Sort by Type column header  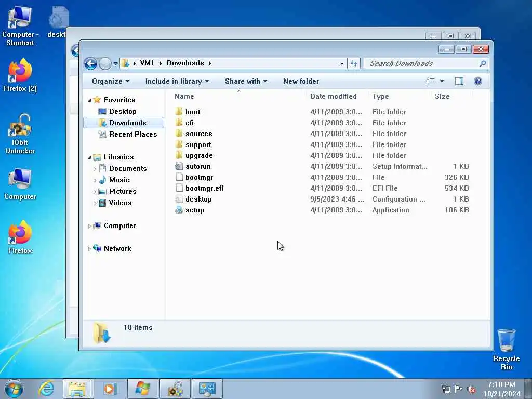tap(380, 96)
